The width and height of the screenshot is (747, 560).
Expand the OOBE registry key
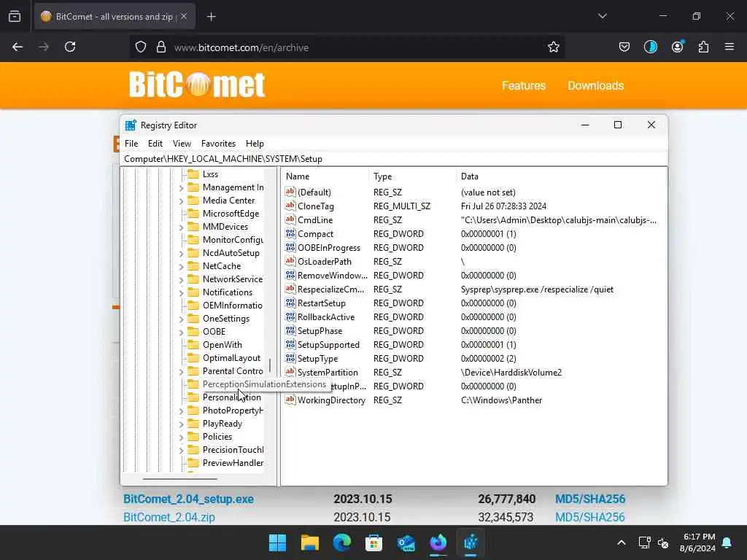point(181,332)
